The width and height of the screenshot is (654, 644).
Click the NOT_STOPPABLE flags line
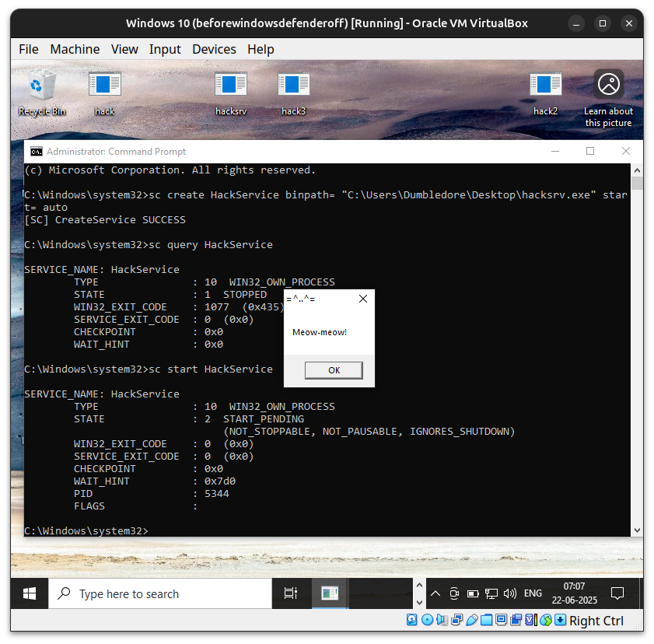[369, 432]
